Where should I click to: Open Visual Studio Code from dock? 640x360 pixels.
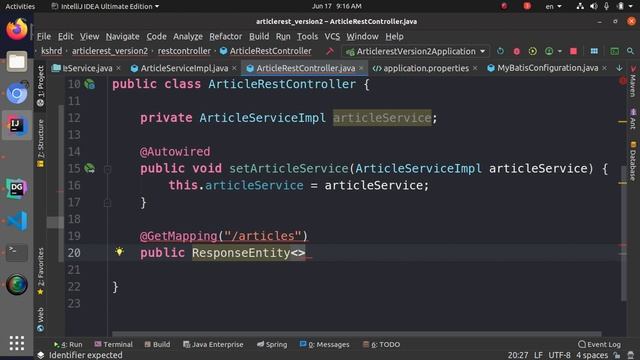(x=17, y=221)
